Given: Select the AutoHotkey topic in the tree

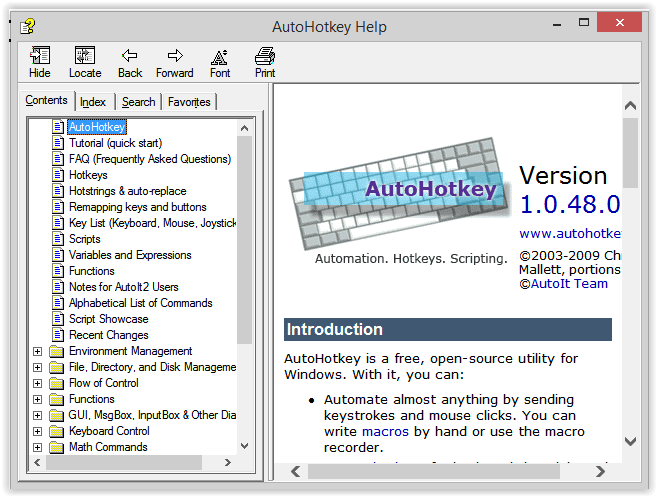Looking at the screenshot, I should pos(97,127).
